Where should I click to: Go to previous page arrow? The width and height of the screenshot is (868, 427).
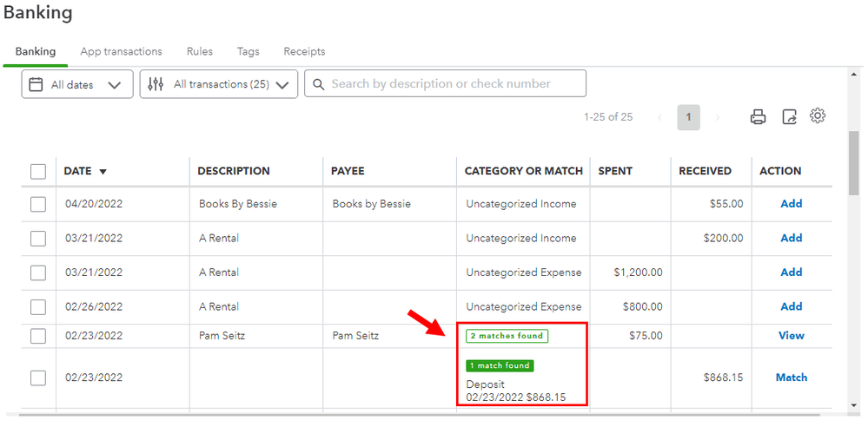660,117
